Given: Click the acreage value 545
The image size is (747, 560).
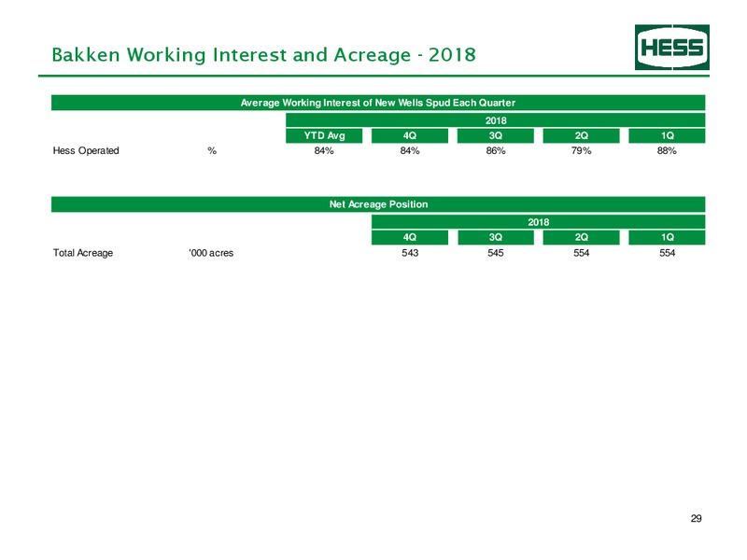Looking at the screenshot, I should pyautogui.click(x=496, y=253).
